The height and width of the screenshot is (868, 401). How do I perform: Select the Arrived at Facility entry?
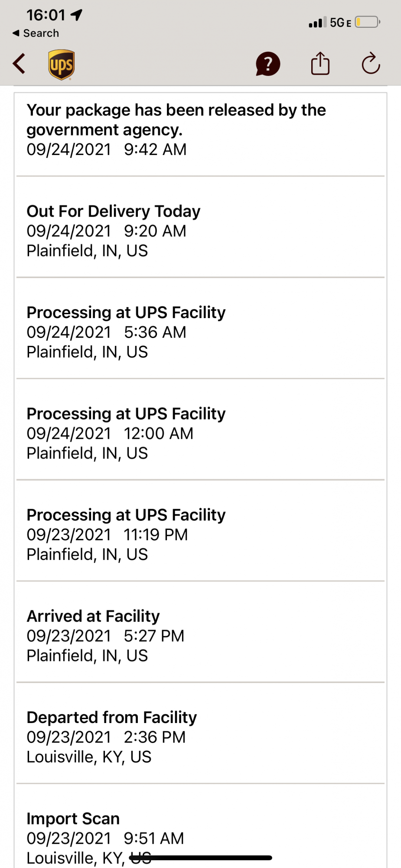point(200,636)
